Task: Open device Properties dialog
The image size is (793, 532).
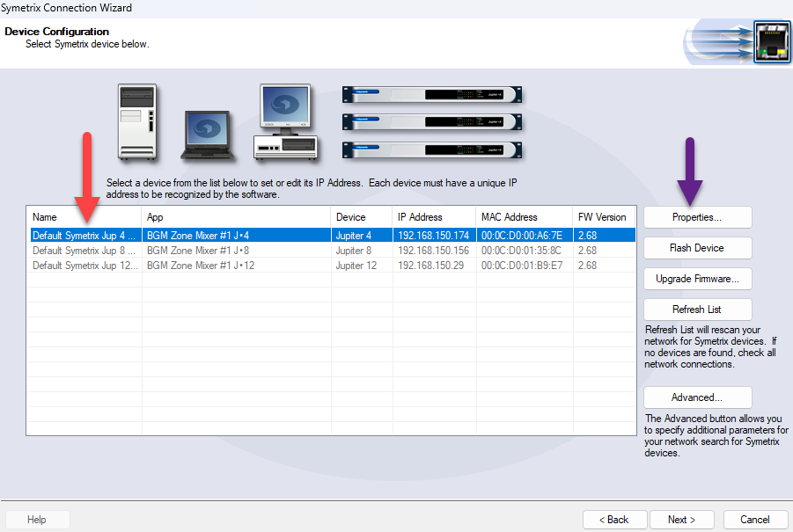Action: click(x=697, y=217)
